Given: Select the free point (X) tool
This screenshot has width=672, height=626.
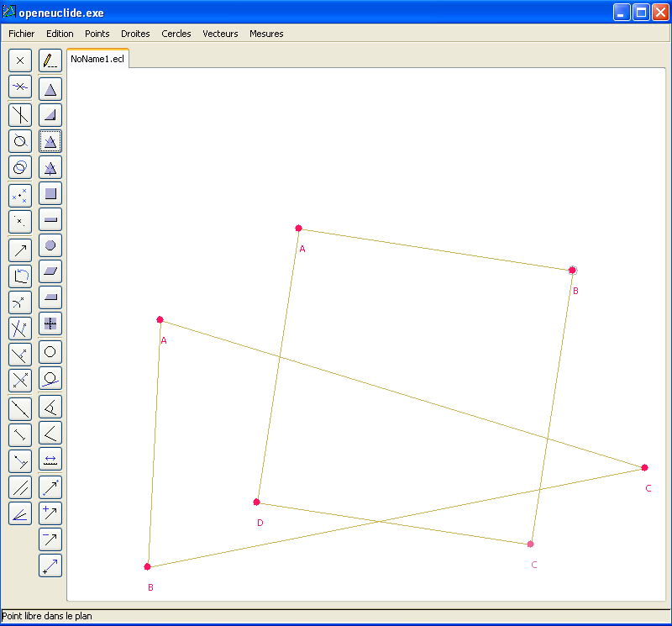Looking at the screenshot, I should tap(20, 60).
